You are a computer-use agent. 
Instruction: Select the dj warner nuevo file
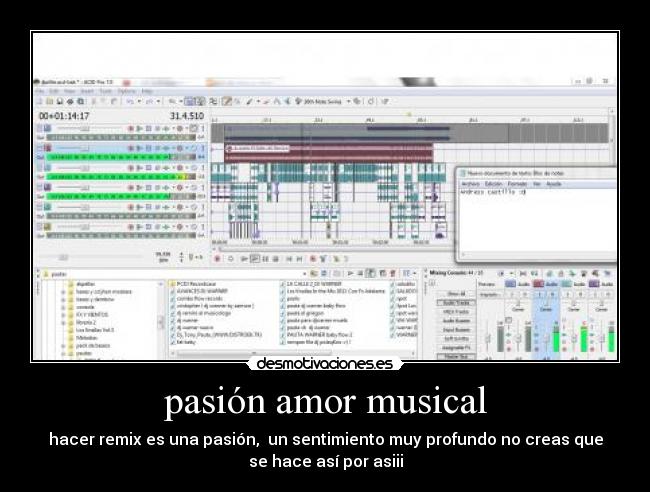tap(195, 327)
